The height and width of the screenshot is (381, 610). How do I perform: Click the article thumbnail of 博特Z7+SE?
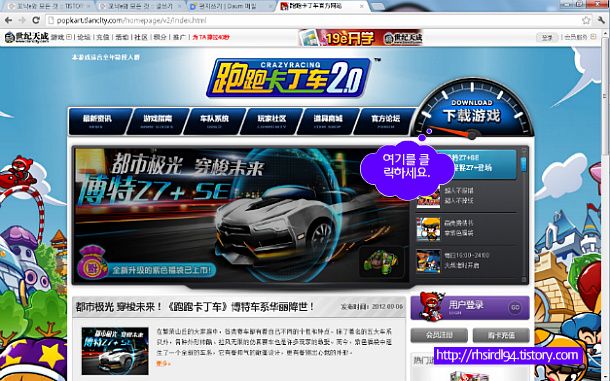pyautogui.click(x=115, y=351)
